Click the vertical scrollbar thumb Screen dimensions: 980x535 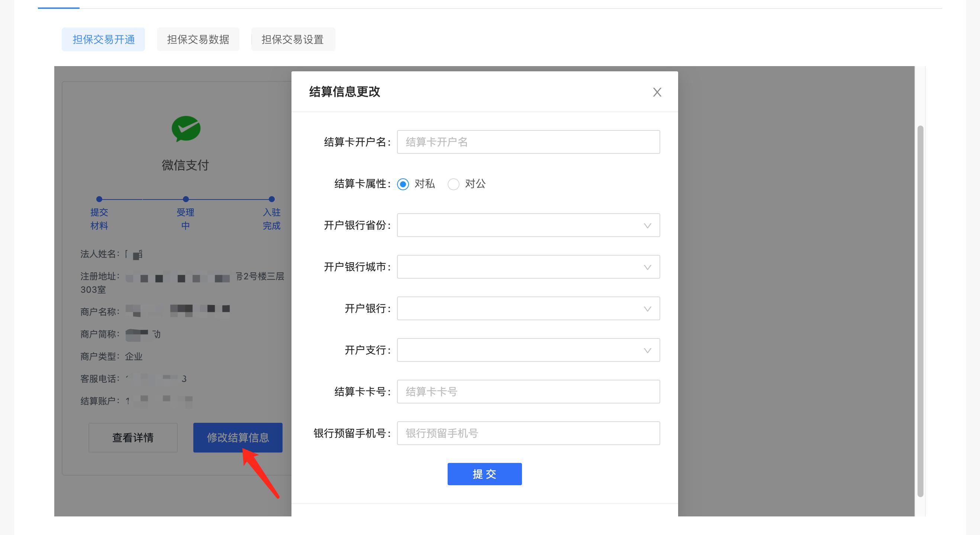920,311
